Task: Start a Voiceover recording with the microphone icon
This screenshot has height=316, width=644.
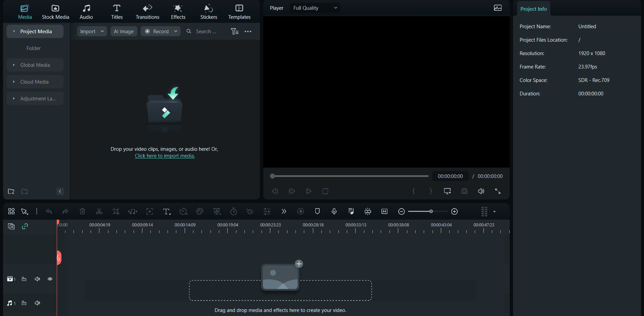Action: pos(334,212)
